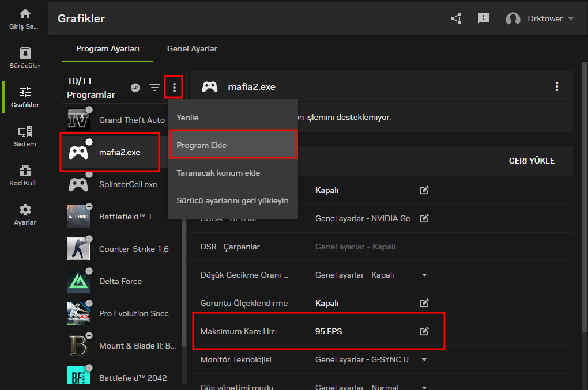Open the Giriş Sayfası home icon

tap(25, 14)
